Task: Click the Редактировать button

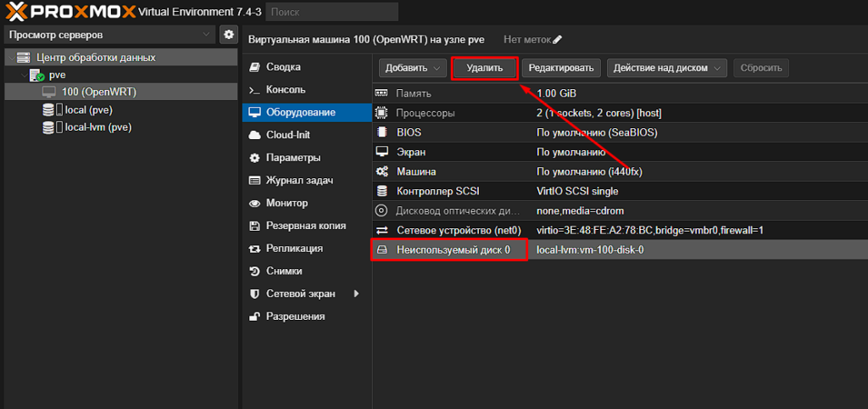Action: (561, 68)
